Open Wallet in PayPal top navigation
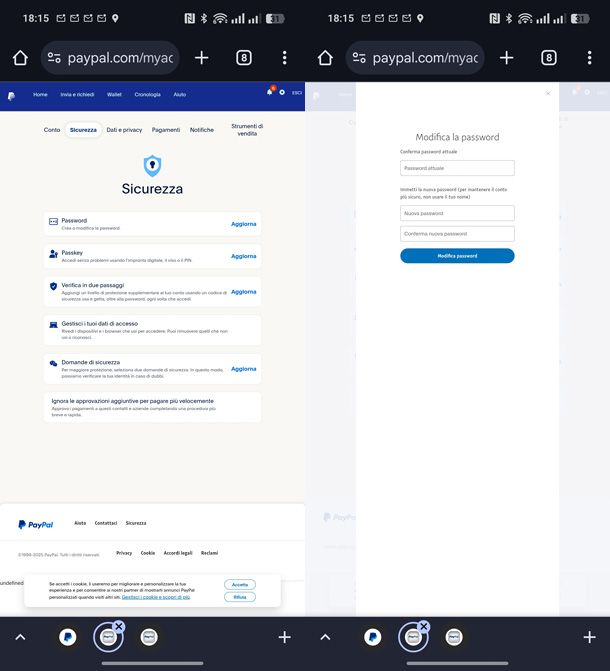610x671 pixels. click(114, 95)
